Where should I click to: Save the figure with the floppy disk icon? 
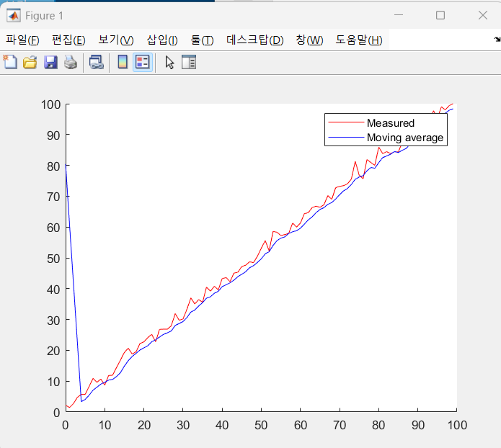coord(50,62)
